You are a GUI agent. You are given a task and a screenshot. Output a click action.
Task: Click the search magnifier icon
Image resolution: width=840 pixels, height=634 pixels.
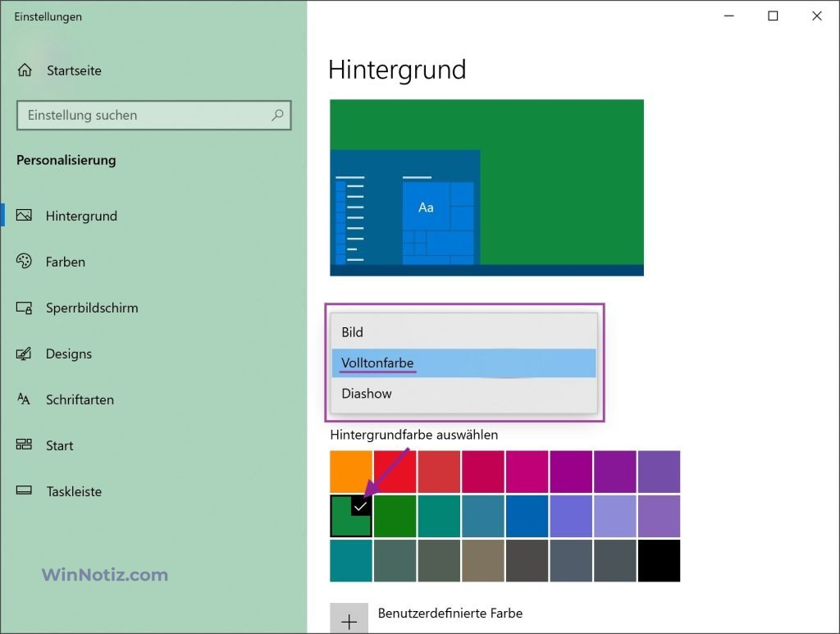coord(277,116)
